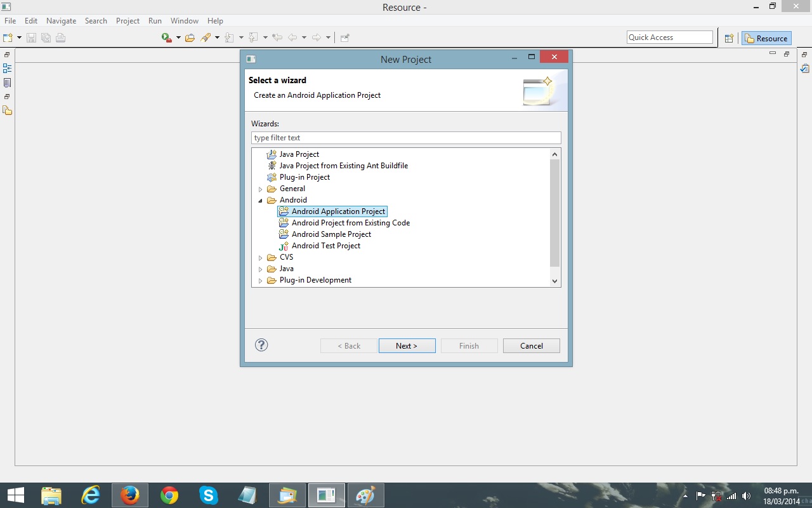Select Java Project from Existing Ant Buildfile

[343, 166]
